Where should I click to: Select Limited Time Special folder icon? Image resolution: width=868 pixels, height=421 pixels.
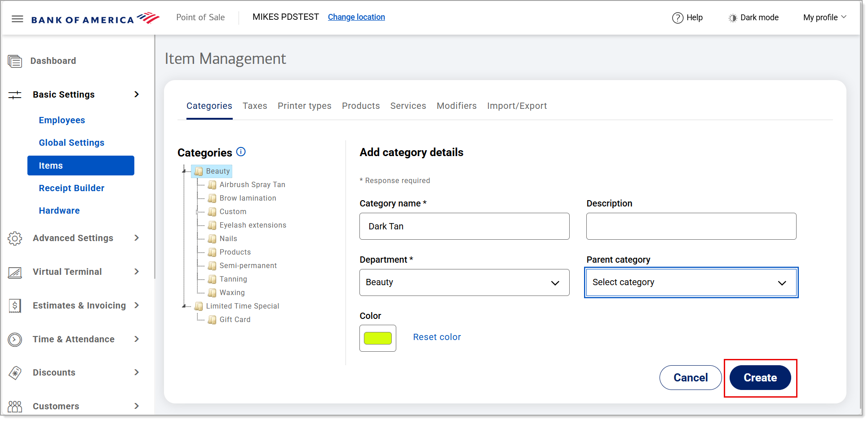point(199,306)
